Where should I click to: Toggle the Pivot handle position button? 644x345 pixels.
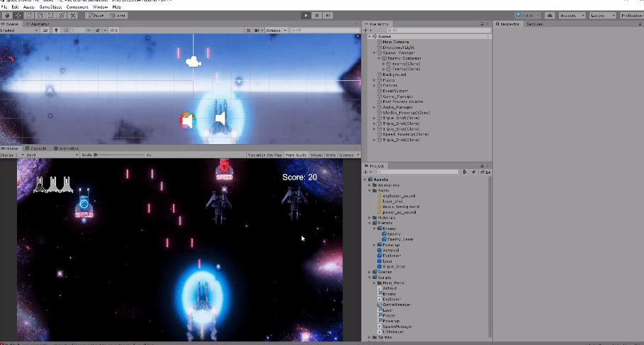coord(96,15)
